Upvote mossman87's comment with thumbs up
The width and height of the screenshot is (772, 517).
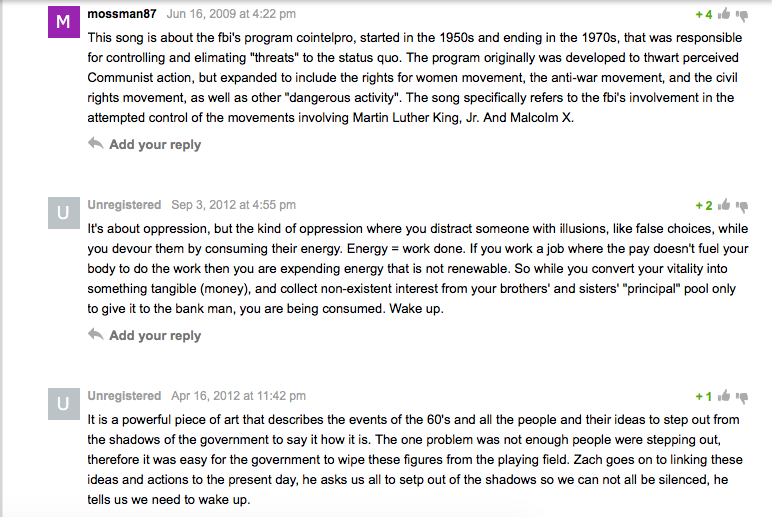724,14
